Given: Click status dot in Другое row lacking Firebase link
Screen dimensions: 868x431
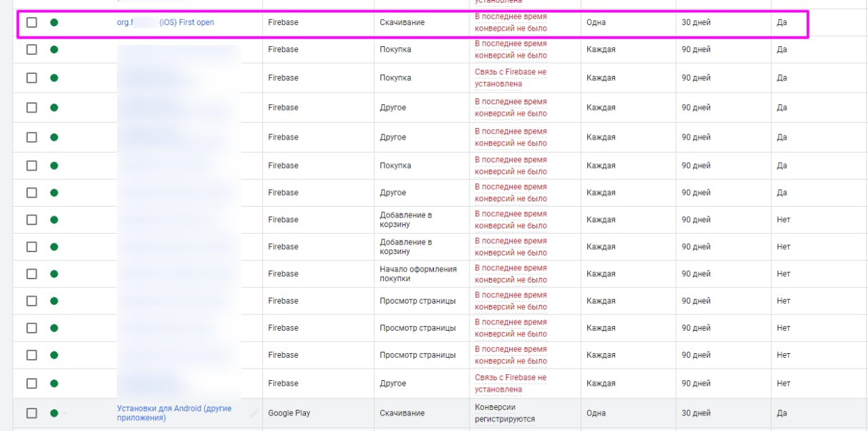Looking at the screenshot, I should 54,384.
